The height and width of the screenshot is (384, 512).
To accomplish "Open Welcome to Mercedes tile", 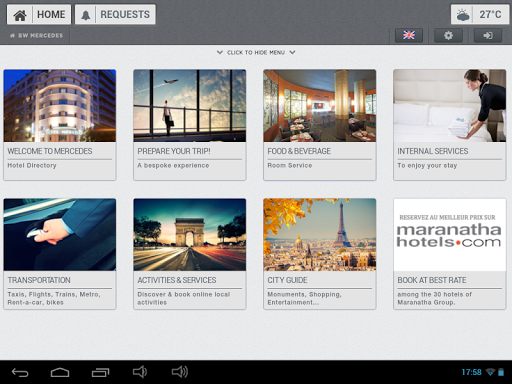I will 60,125.
